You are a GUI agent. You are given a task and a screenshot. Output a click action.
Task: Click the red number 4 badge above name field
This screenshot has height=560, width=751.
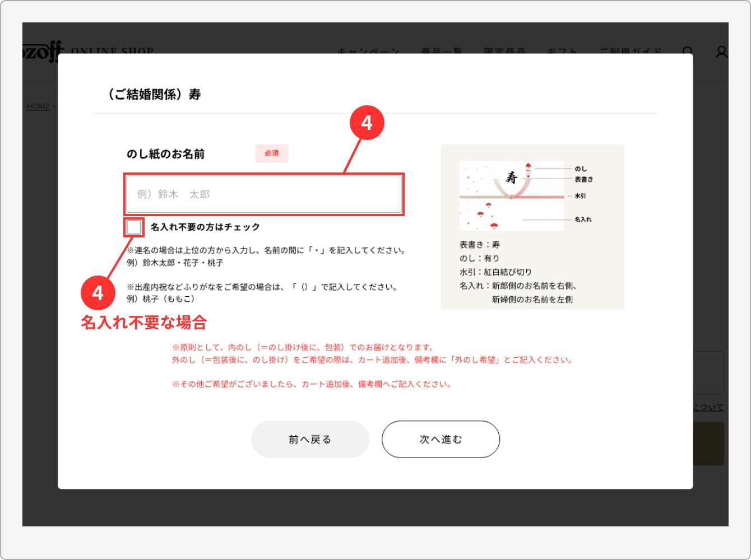coord(367,123)
